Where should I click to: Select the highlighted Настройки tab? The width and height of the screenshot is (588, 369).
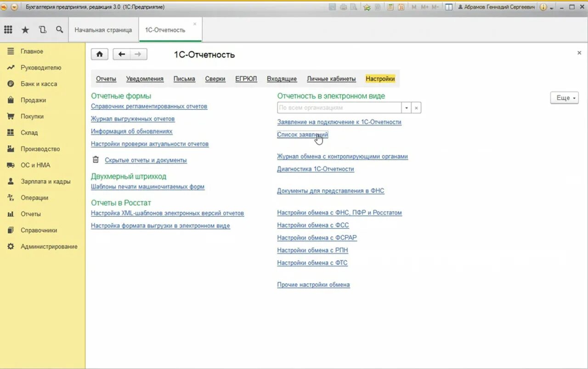[380, 79]
